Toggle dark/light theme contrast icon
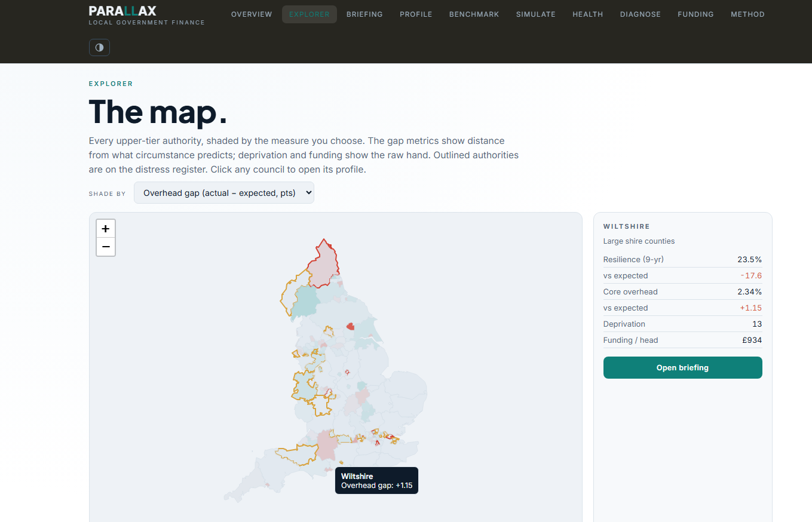 coord(99,47)
